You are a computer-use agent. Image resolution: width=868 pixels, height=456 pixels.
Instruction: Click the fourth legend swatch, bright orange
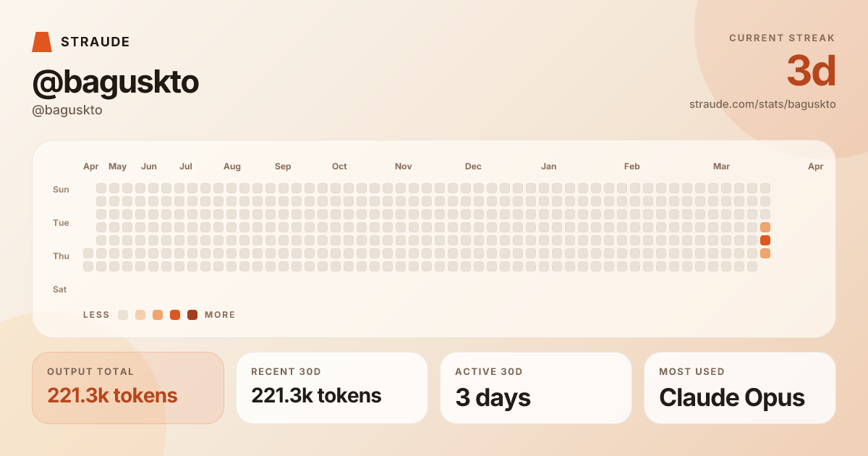coord(175,315)
